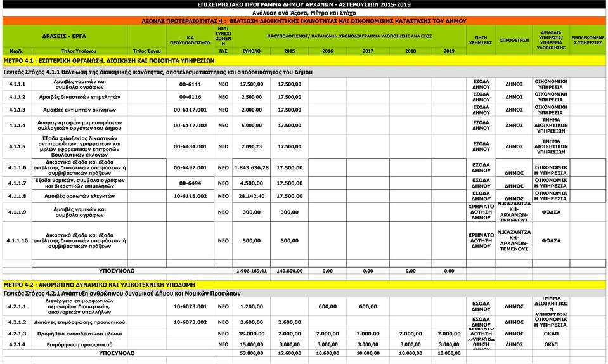Click the code cell '4.1.1.1'

pyautogui.click(x=17, y=84)
